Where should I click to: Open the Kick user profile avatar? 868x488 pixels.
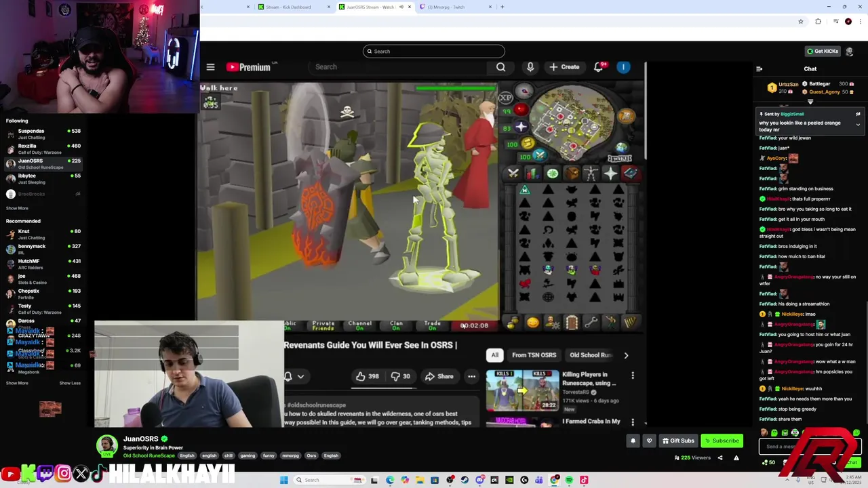tap(850, 52)
